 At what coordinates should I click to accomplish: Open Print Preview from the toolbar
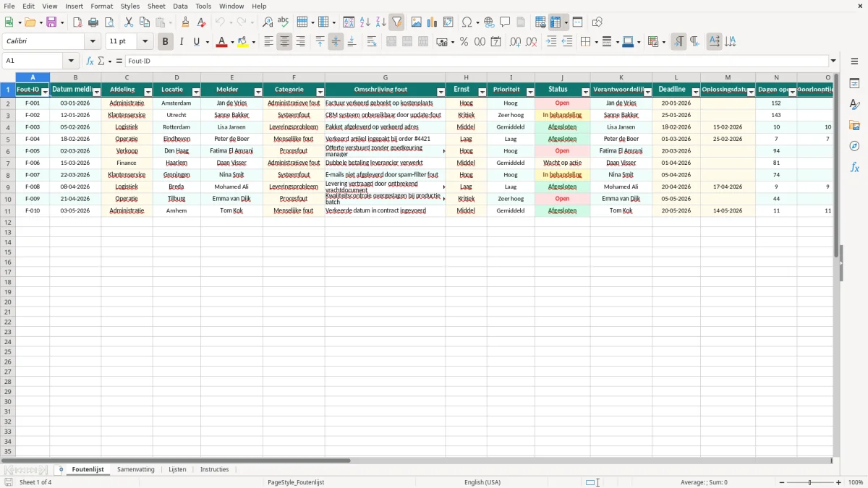click(109, 22)
